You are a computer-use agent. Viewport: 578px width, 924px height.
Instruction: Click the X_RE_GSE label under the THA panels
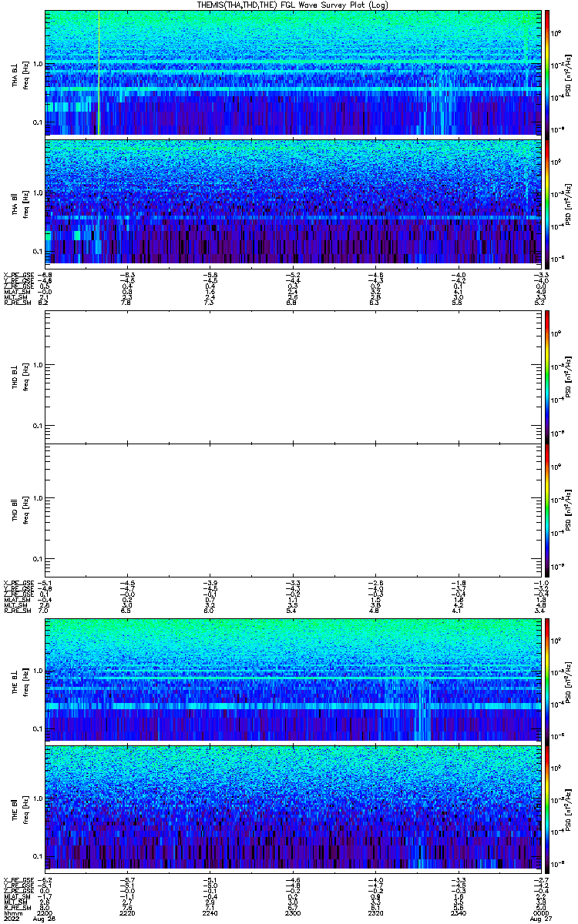18,275
